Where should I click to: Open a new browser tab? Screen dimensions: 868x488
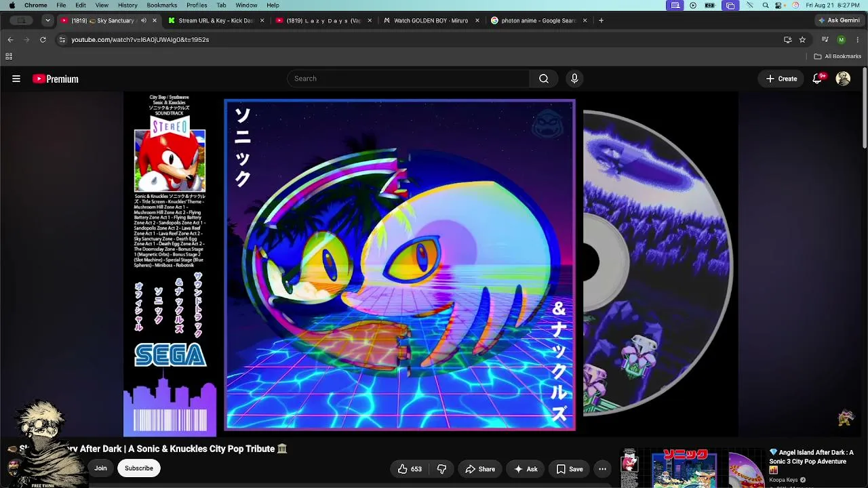coord(601,20)
